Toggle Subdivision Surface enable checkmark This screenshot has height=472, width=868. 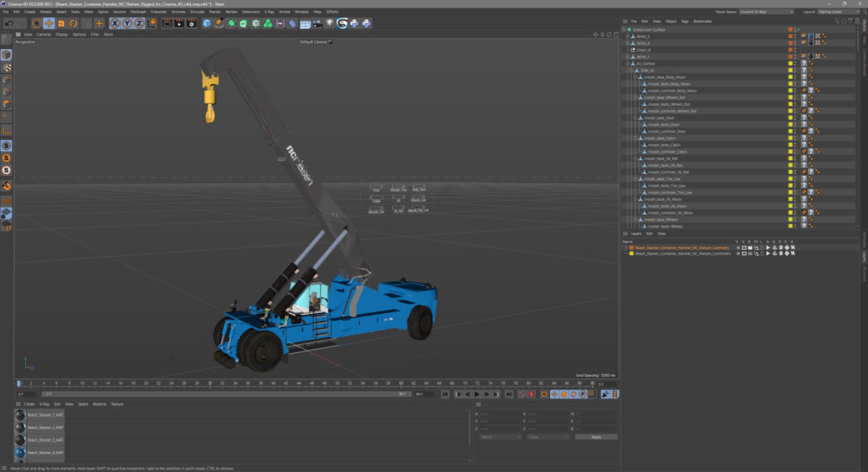tap(799, 30)
